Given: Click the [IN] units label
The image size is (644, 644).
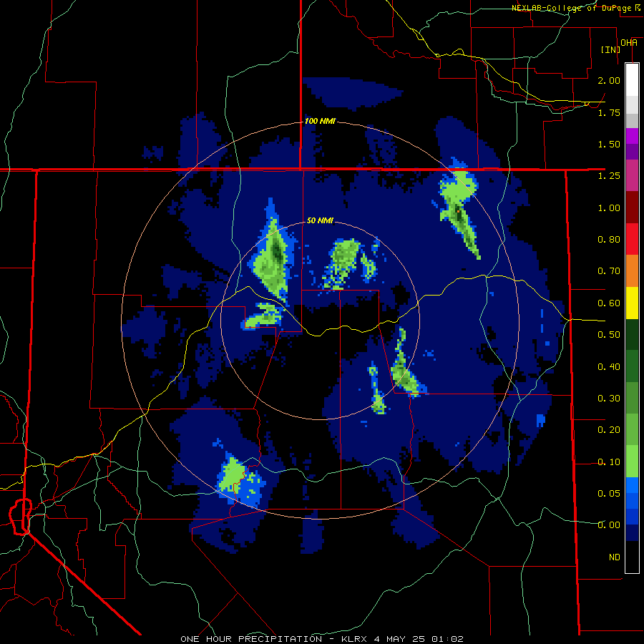Looking at the screenshot, I should [x=610, y=49].
